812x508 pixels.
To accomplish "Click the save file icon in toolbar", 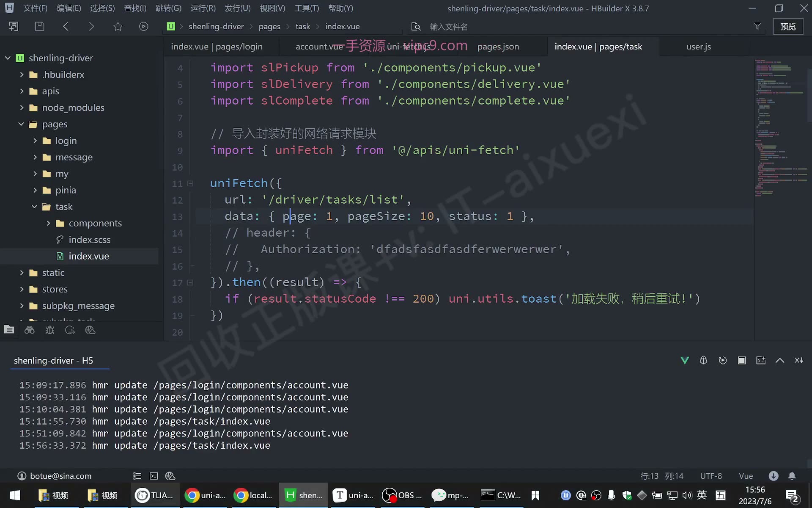I will pyautogui.click(x=39, y=26).
